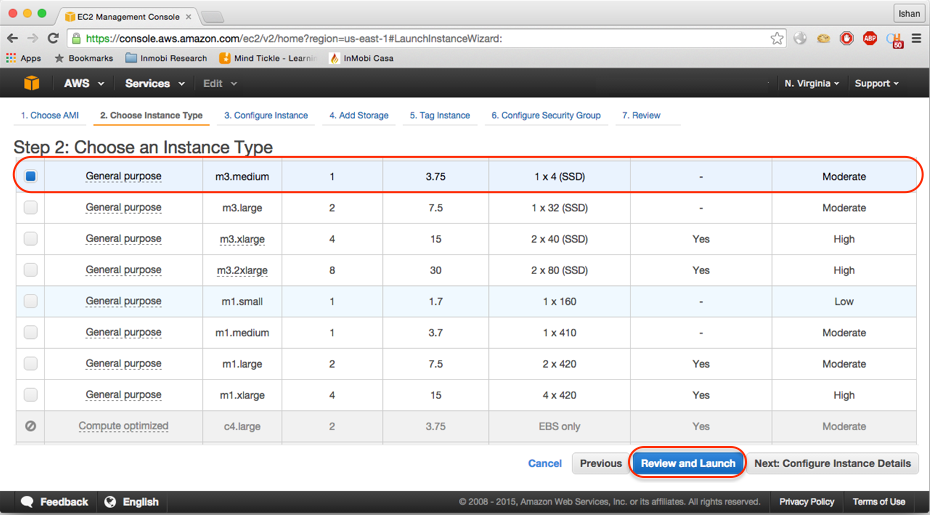Click the 2 x 80 (SSD) storage cell
The image size is (930, 515).
pos(559,271)
